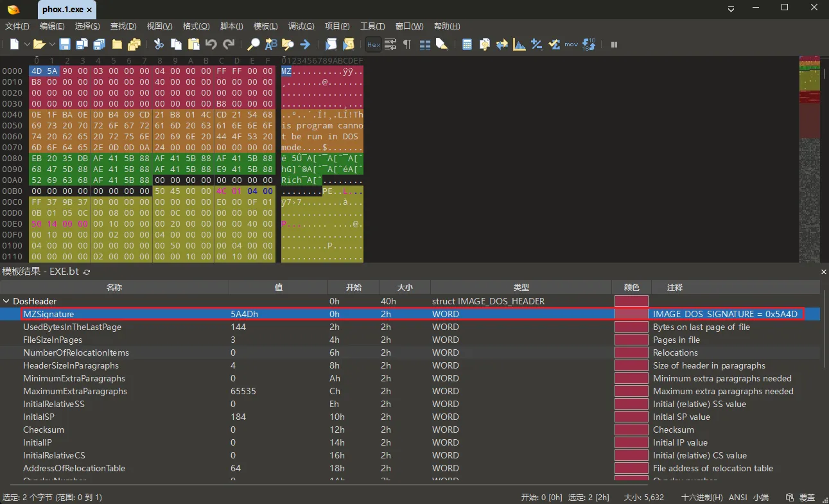Click ANSI encoding in status bar
829x504 pixels.
tap(738, 497)
